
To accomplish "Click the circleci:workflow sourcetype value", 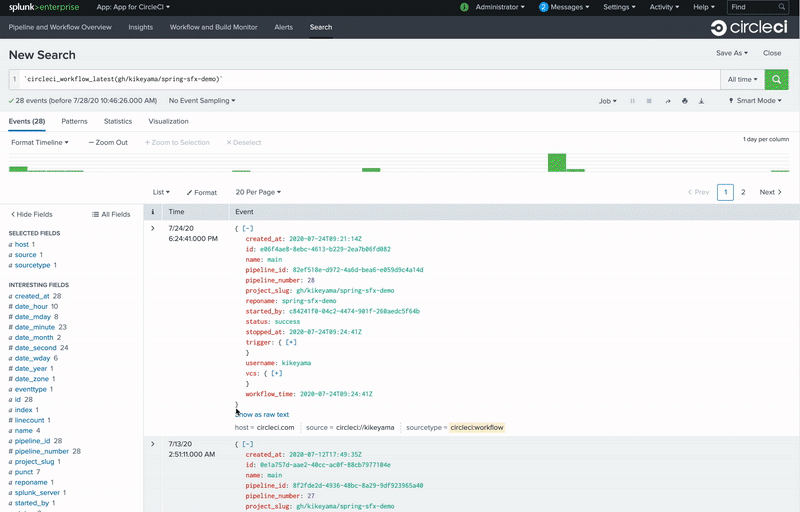I will pos(477,428).
